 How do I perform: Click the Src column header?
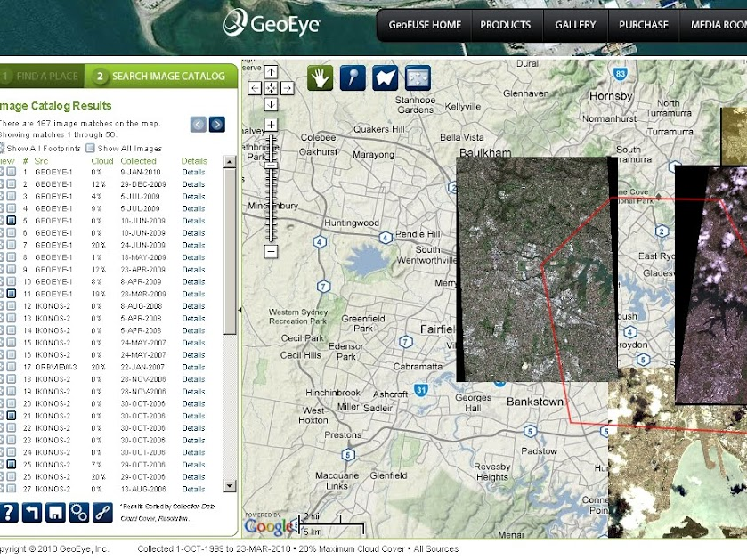pos(41,161)
